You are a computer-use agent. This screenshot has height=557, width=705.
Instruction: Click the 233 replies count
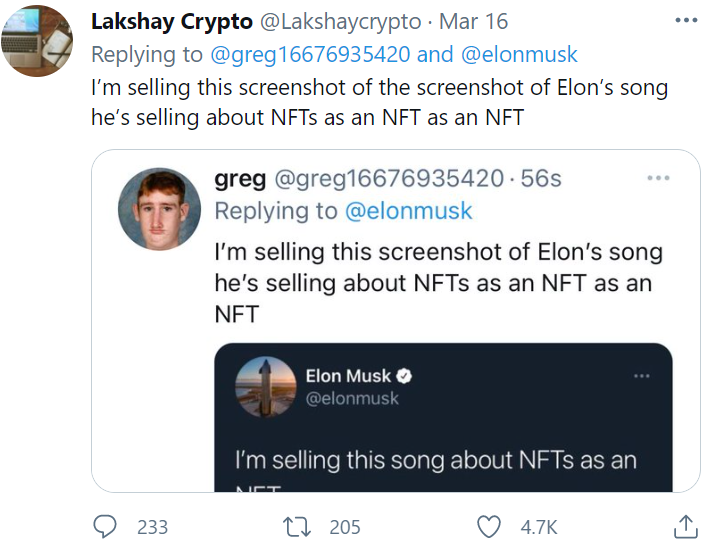(x=152, y=527)
